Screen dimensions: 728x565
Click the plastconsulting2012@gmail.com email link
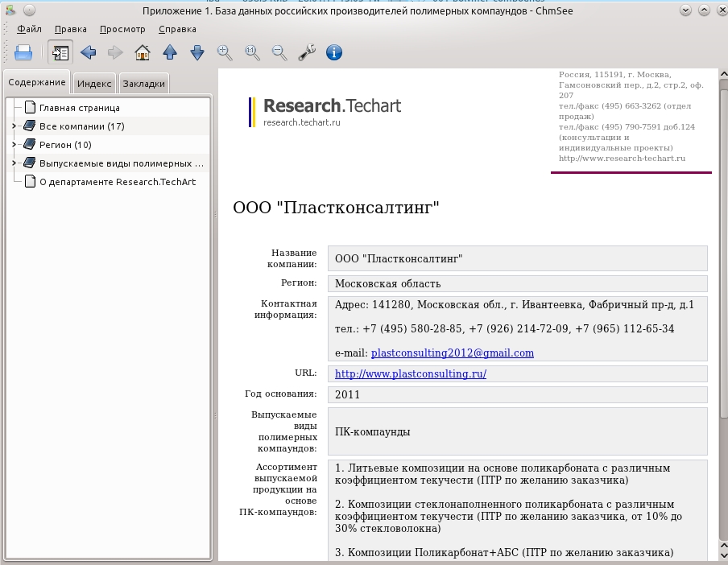tap(453, 353)
